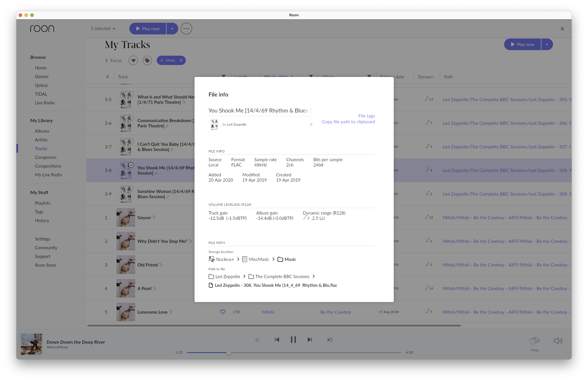Open Be the Cowboy album link
Viewport: 588px width, 381px height.
pos(336,312)
